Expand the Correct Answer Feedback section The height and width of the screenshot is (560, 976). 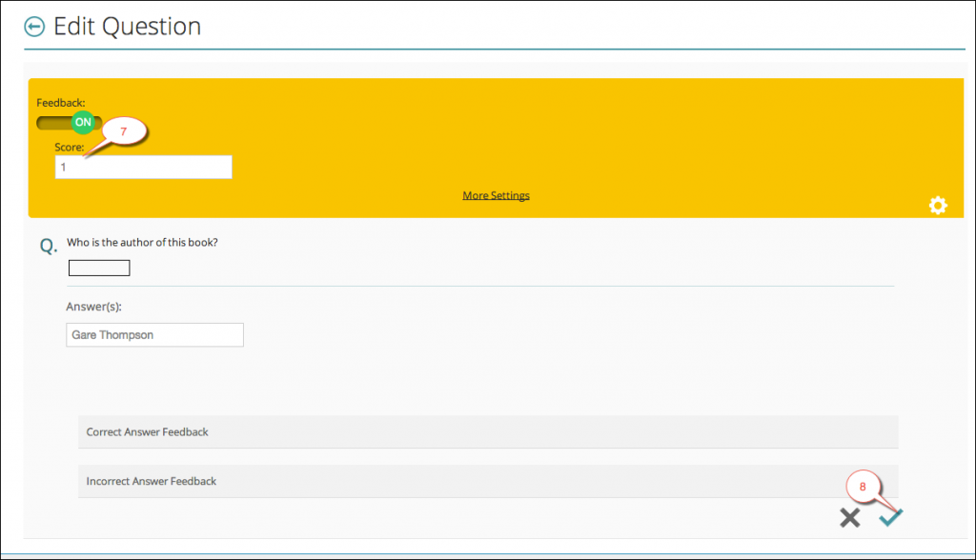coord(487,431)
